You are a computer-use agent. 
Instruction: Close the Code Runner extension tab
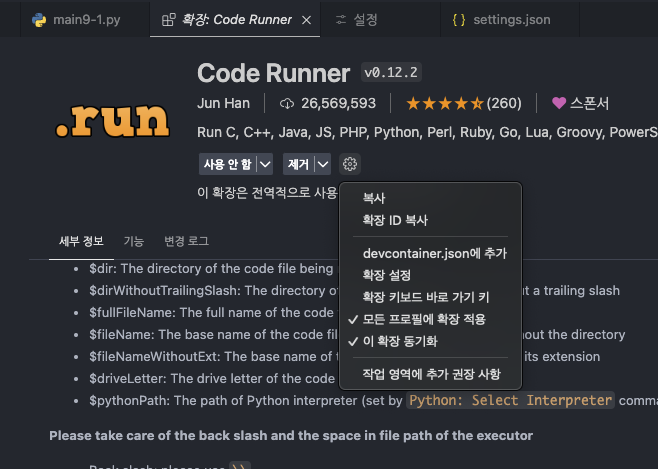pyautogui.click(x=307, y=20)
